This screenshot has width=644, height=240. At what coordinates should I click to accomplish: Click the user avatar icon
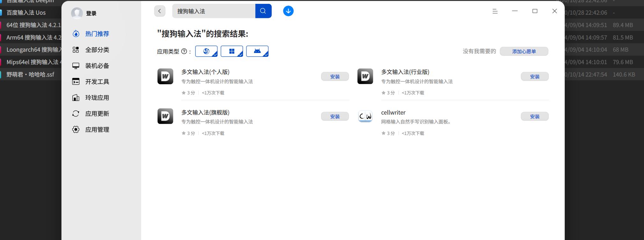point(77,13)
